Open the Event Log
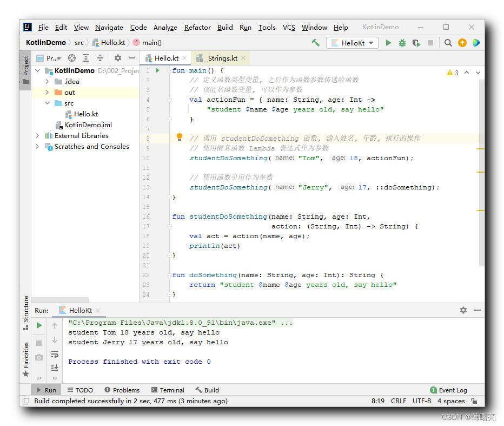The height and width of the screenshot is (426, 504). [x=449, y=390]
